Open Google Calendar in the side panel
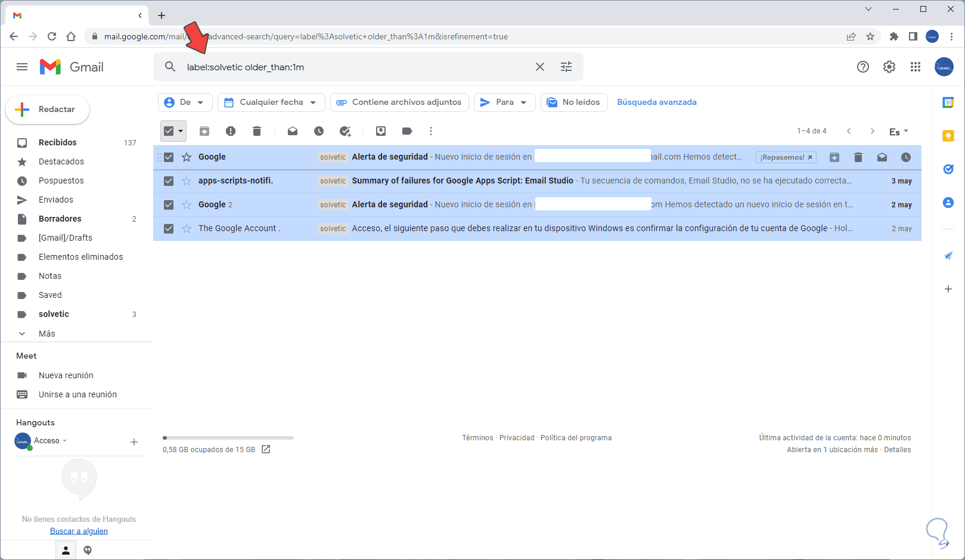 [948, 102]
